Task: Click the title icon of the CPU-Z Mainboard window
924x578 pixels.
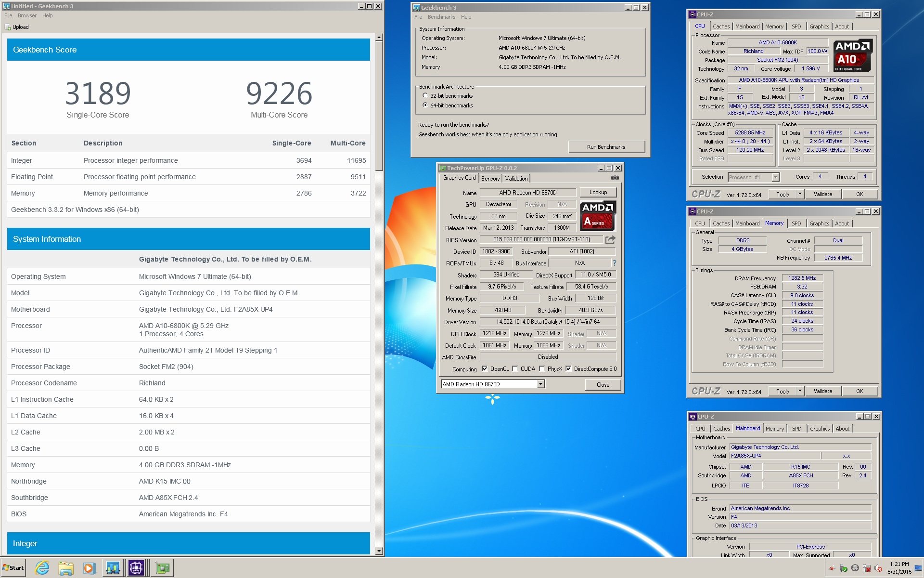Action: click(693, 417)
